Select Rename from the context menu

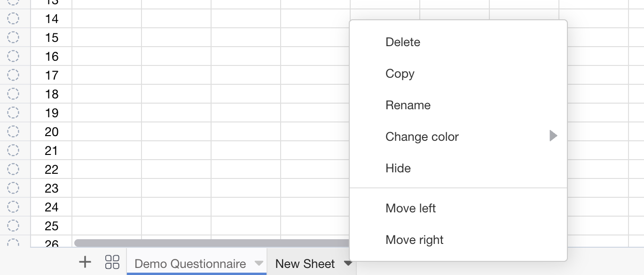pos(408,105)
